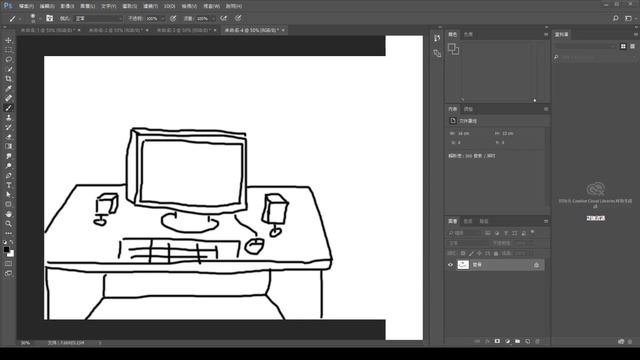This screenshot has width=640, height=360.
Task: Open the Color panel flyout menu
Action: coord(546,34)
